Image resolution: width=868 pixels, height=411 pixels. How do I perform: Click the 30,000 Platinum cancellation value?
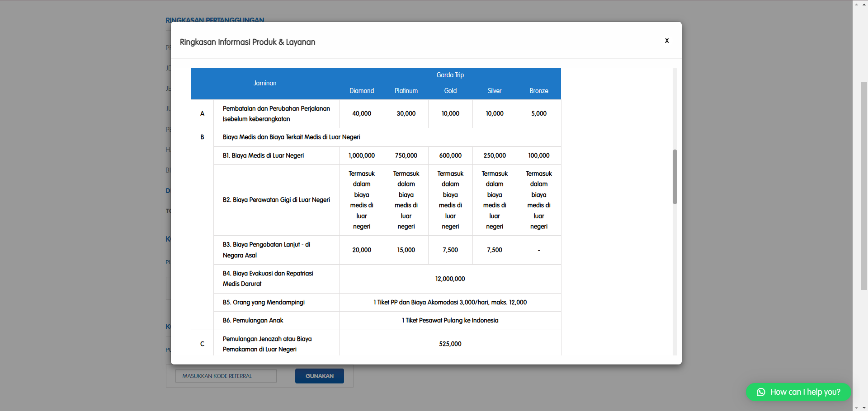406,114
